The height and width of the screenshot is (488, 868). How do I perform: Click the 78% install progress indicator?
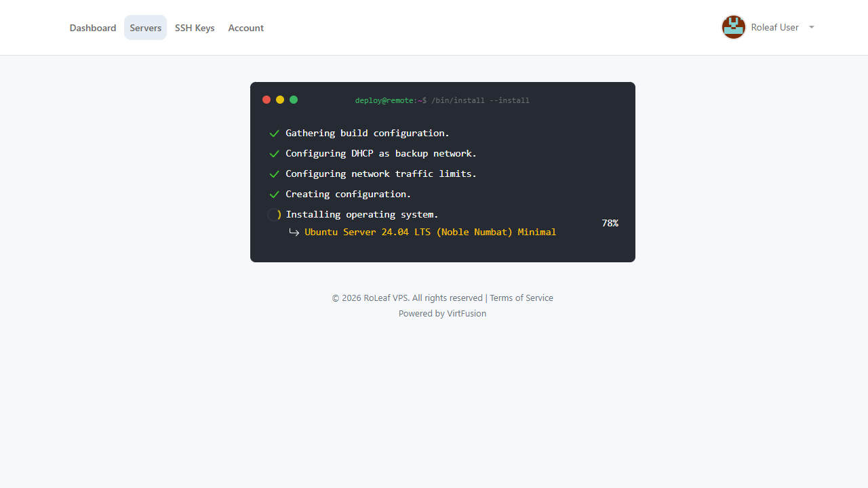[x=610, y=223]
